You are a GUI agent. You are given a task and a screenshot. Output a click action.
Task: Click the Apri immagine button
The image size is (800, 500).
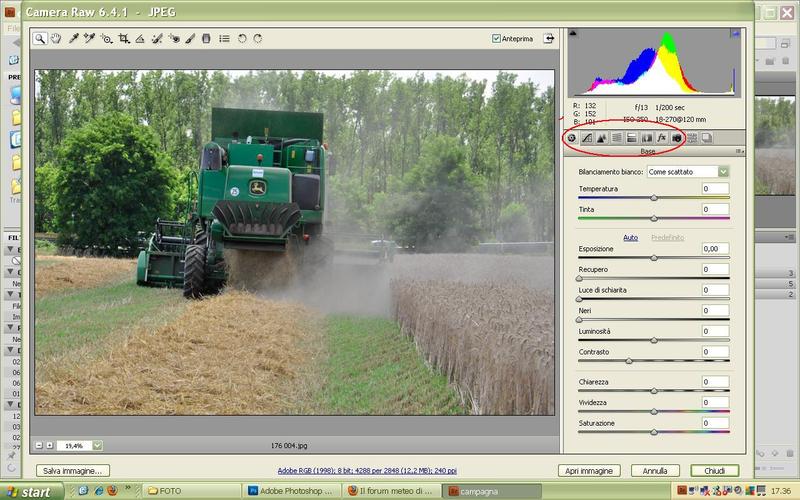click(589, 470)
